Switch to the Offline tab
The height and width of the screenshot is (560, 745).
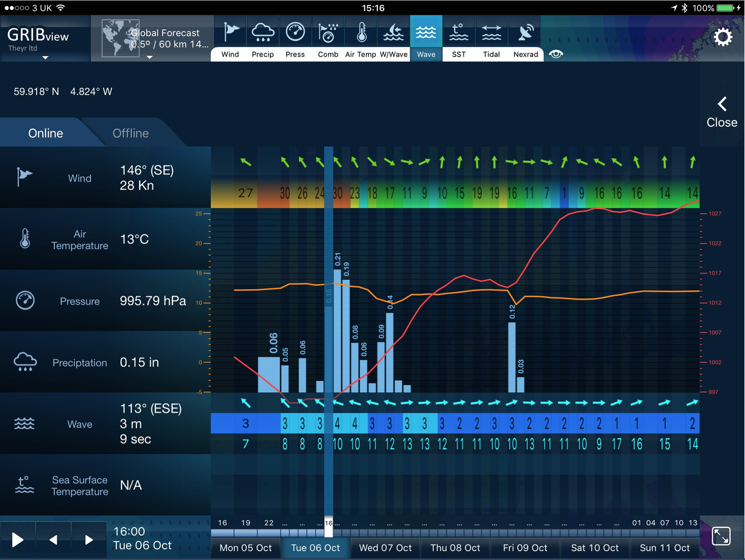point(130,133)
